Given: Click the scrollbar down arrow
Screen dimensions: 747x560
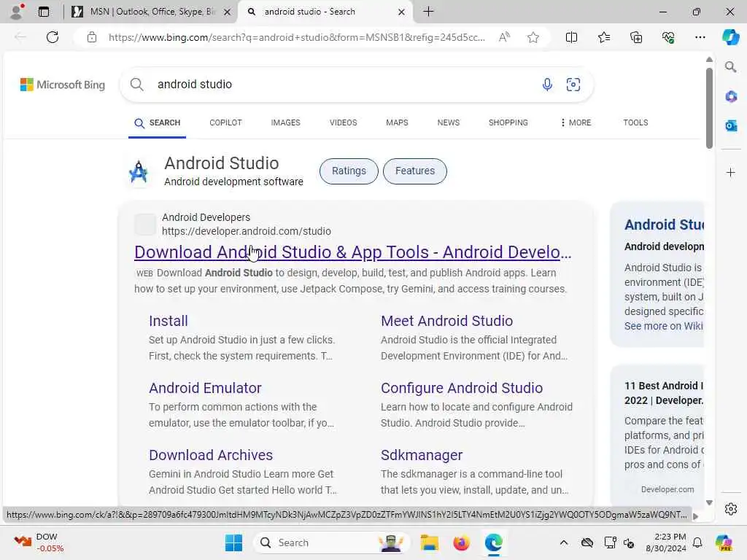Looking at the screenshot, I should [709, 502].
